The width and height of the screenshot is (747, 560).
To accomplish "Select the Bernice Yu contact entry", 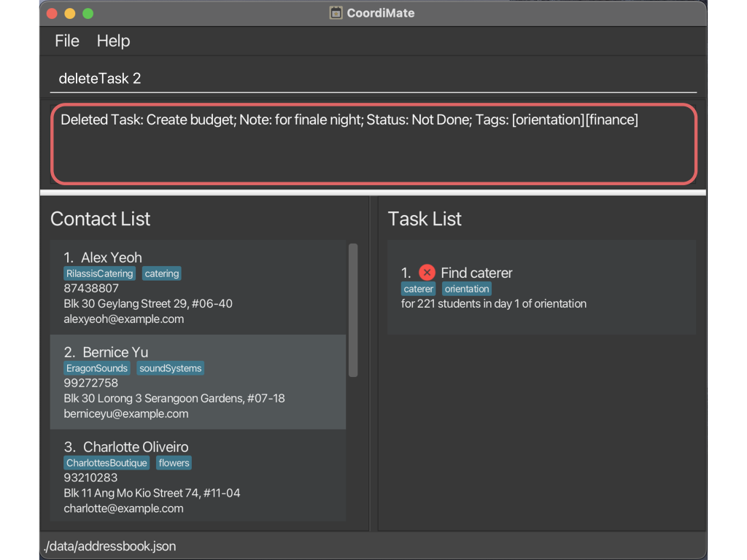I will click(198, 382).
